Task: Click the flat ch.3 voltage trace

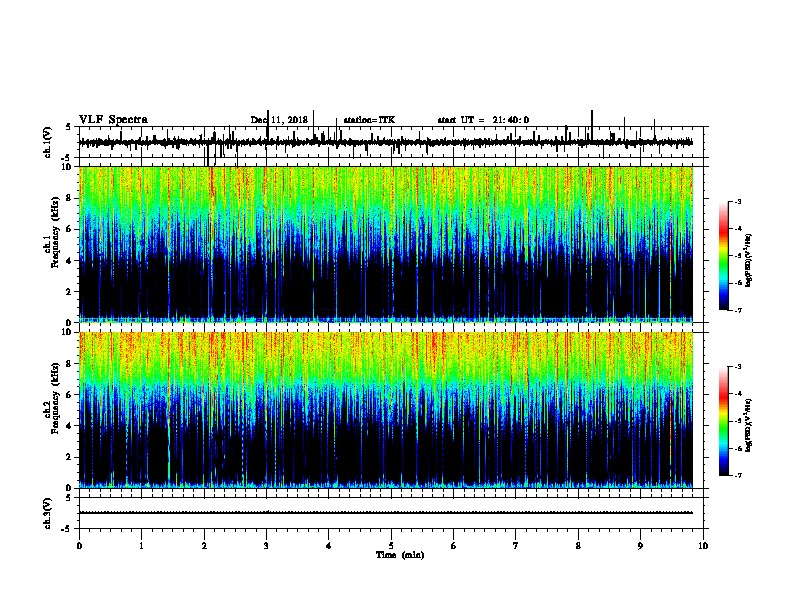Action: click(386, 513)
